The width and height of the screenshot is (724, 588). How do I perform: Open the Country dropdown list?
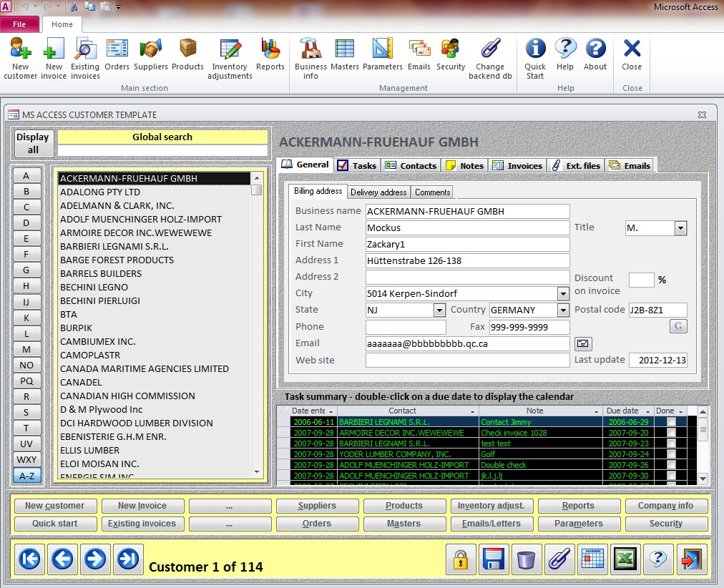563,310
